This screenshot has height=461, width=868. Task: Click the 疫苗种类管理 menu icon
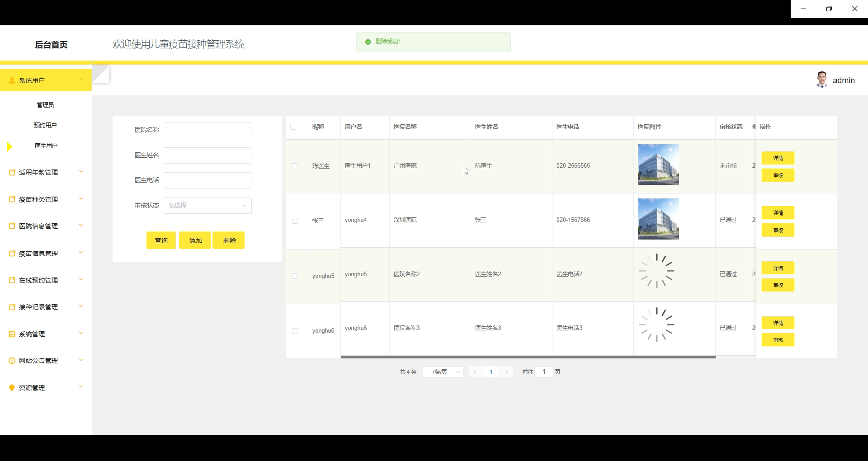pyautogui.click(x=12, y=199)
